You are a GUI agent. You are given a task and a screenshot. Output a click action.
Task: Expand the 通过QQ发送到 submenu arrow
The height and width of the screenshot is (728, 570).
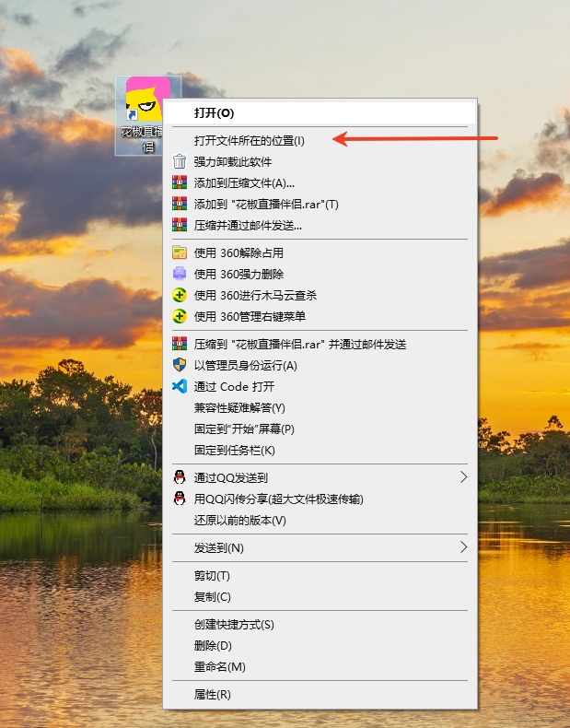(x=463, y=477)
